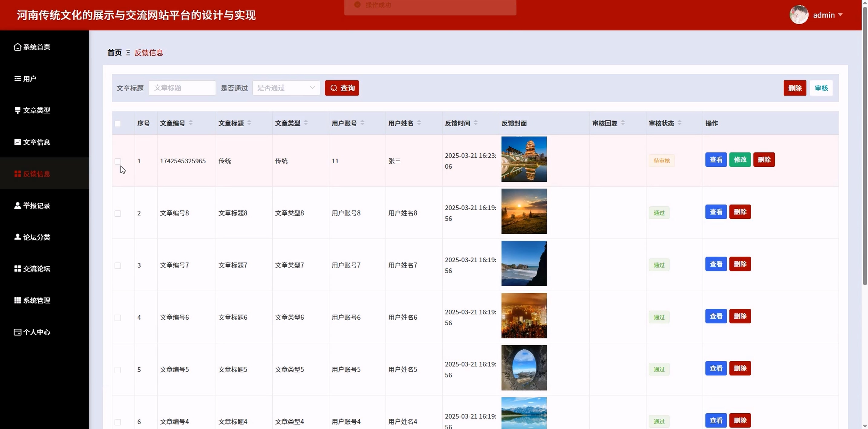Click the 个人中心 card icon
The height and width of the screenshot is (429, 868).
[18, 332]
